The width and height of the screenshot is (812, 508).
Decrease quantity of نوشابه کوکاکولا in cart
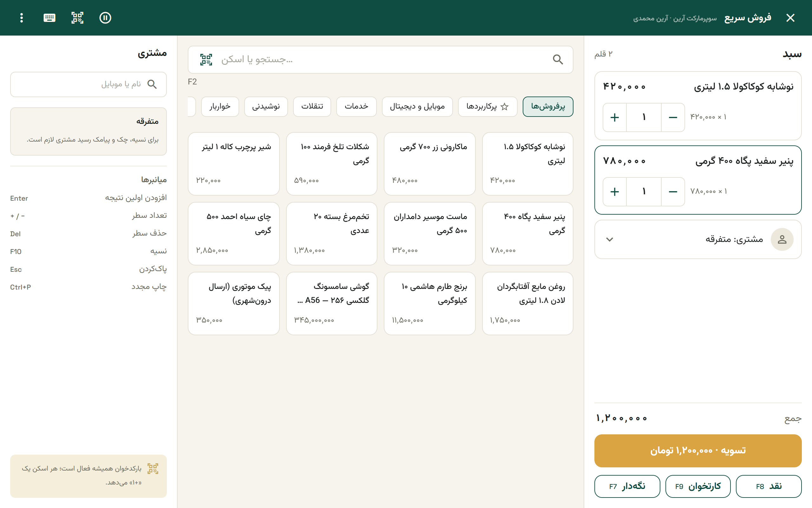[x=673, y=117]
